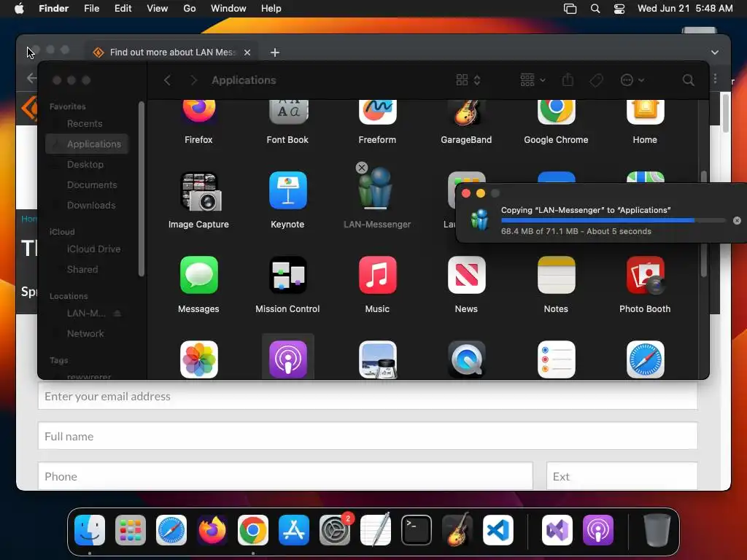Open the Notes app icon
This screenshot has width=747, height=560.
click(556, 275)
